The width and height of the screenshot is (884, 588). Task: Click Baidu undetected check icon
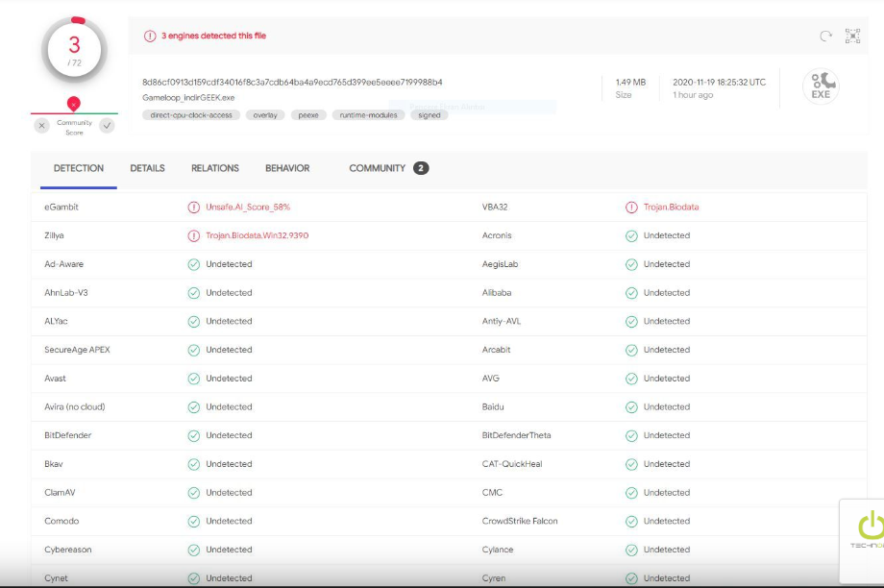pos(631,407)
